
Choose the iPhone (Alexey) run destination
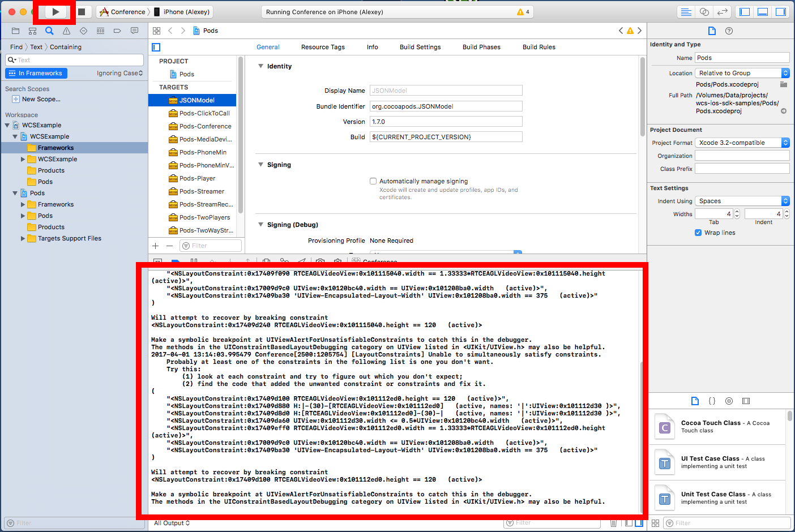point(182,12)
